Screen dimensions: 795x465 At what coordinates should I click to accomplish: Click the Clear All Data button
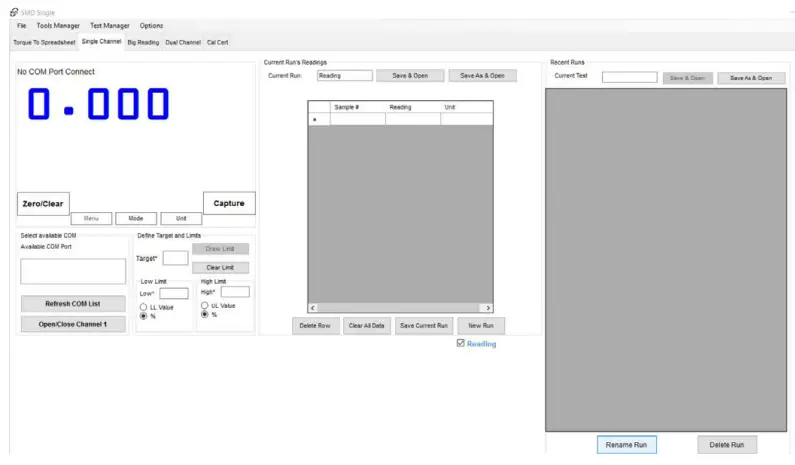[367, 326]
